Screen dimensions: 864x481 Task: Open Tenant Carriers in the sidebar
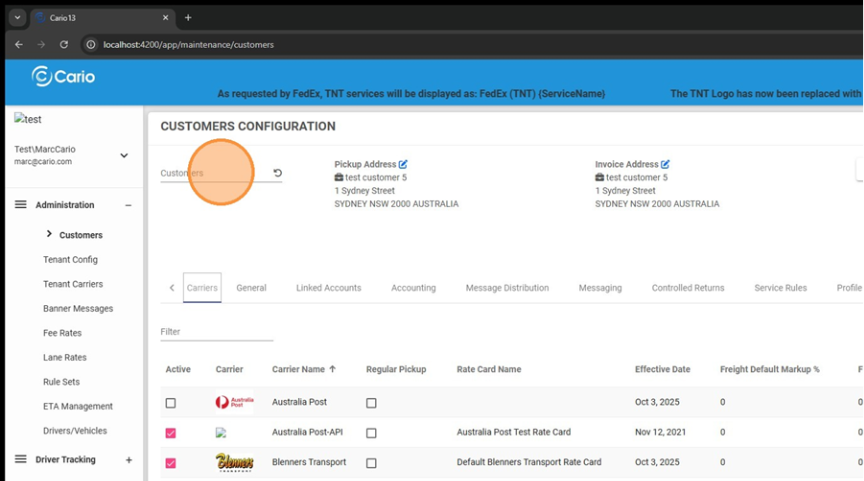(x=73, y=284)
